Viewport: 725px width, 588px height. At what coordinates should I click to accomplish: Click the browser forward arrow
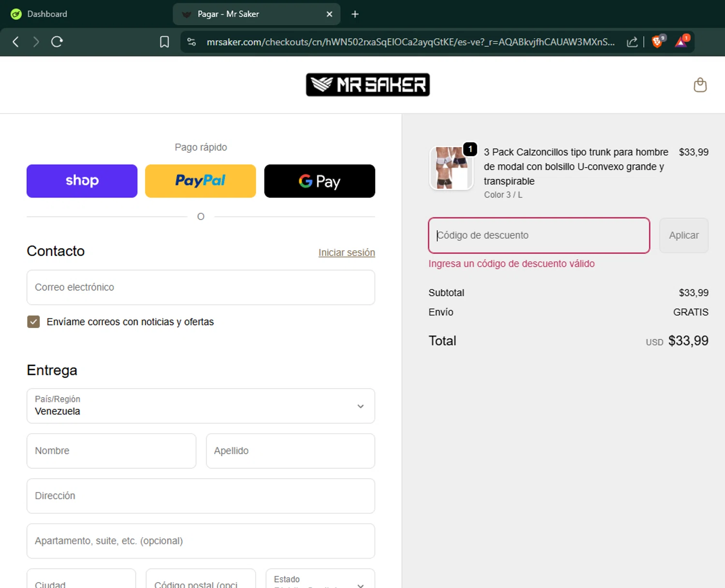click(x=36, y=42)
